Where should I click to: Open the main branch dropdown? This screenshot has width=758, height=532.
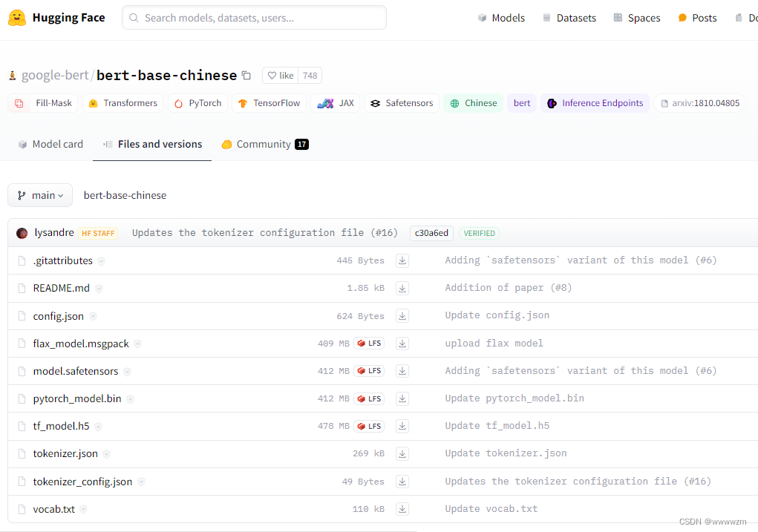[40, 195]
